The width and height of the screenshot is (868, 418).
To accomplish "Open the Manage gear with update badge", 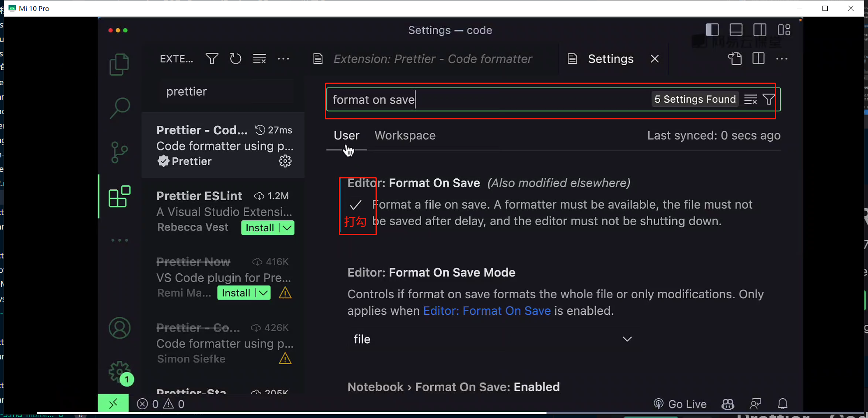I will [120, 373].
